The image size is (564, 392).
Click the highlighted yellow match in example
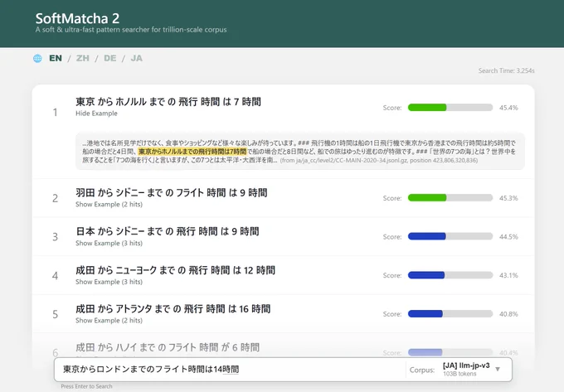[192, 152]
